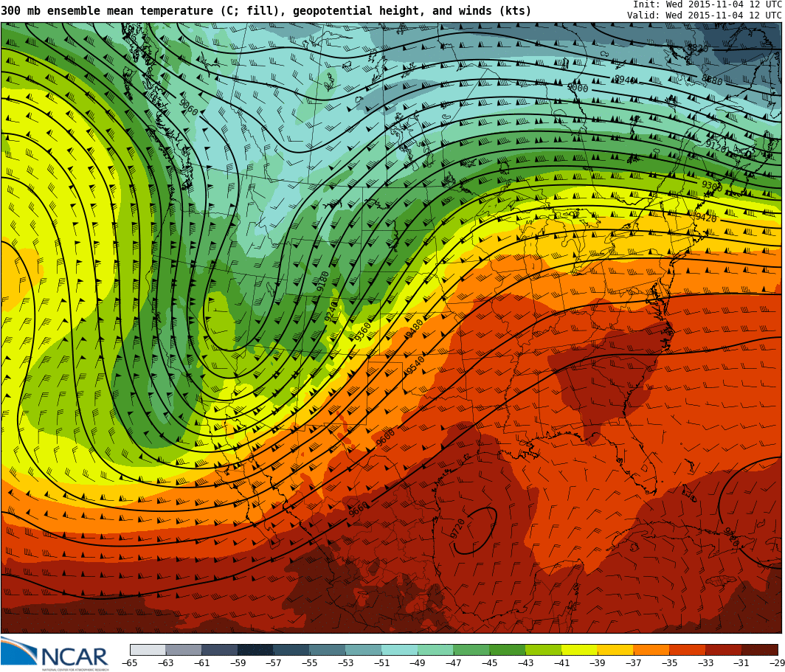Click the 9000 height contour label
Image resolution: width=785 pixels, height=672 pixels.
(x=577, y=88)
